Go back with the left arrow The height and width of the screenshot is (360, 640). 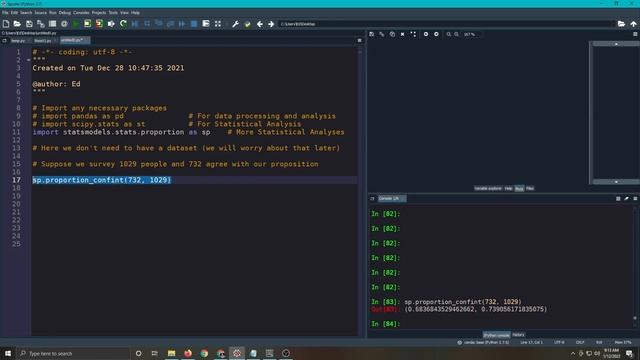[260, 24]
